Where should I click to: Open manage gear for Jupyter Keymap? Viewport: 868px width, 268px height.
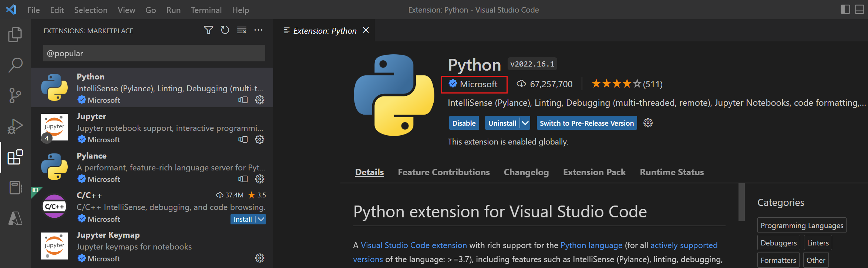coord(260,258)
